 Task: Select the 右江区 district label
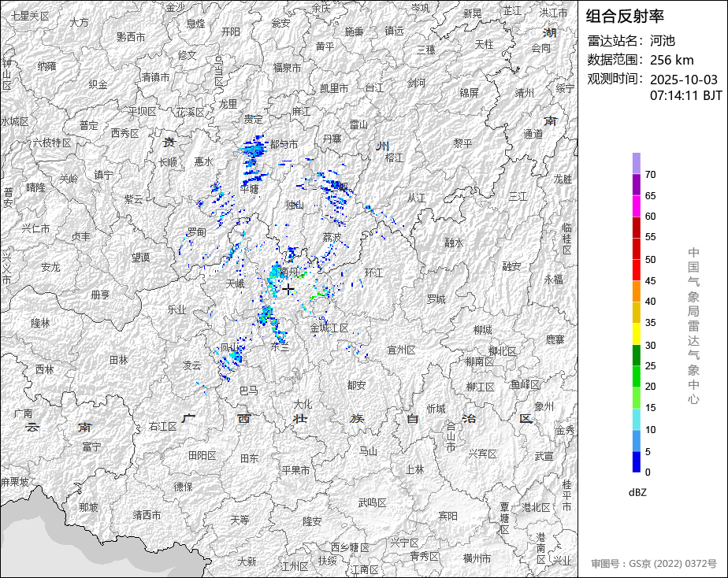point(162,426)
